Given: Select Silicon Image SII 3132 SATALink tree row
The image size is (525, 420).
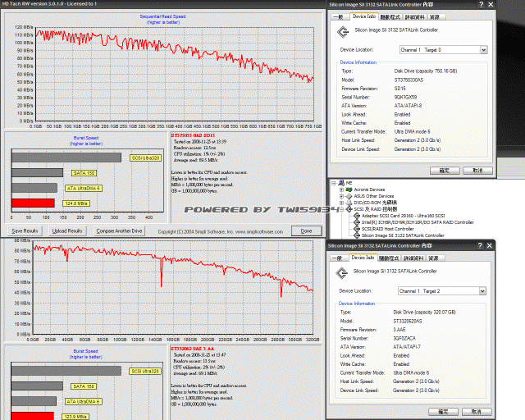Looking at the screenshot, I should [403, 235].
